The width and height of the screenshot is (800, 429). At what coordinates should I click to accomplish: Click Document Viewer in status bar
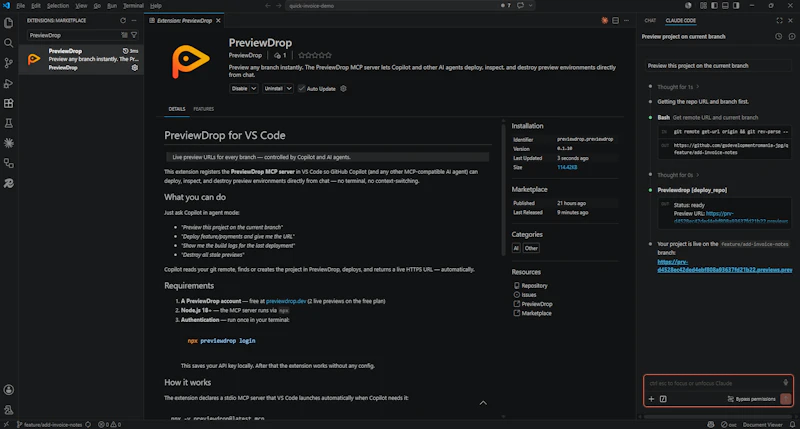762,424
